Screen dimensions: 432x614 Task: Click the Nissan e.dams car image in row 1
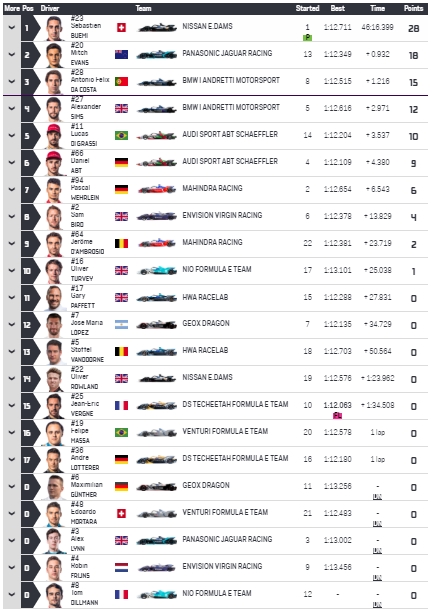tap(157, 28)
